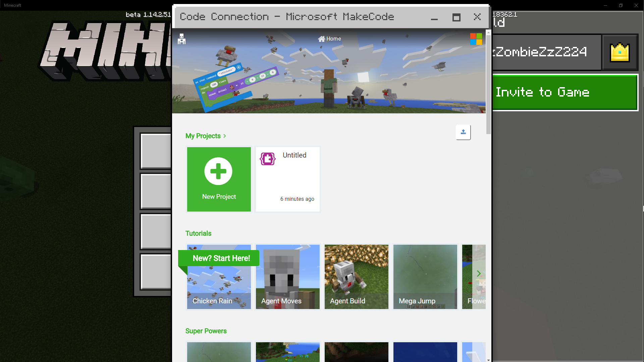Open the Home tab
This screenshot has height=362, width=644.
click(333, 39)
